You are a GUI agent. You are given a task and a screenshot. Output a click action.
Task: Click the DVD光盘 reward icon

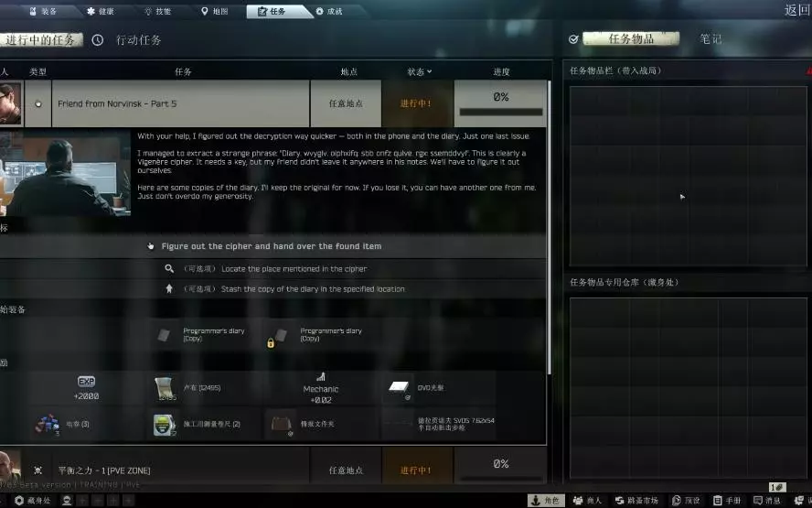399,388
